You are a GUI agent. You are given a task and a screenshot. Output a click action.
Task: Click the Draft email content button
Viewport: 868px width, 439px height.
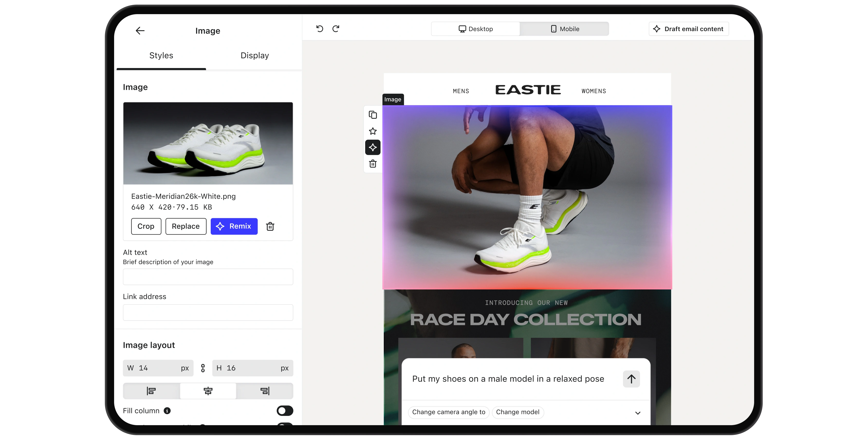[x=688, y=29]
